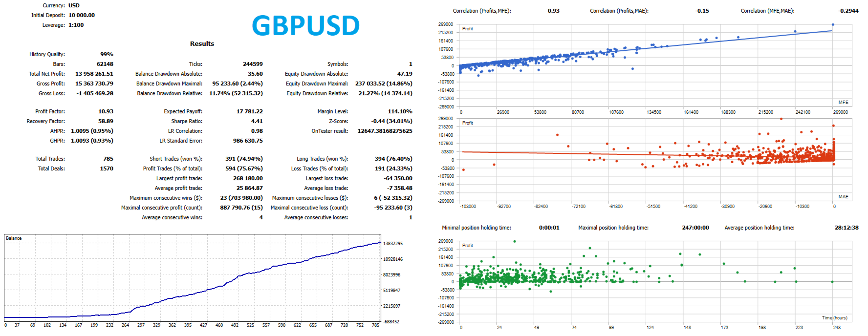The image size is (868, 336).
Task: Click OnTester result value 12647.38168275625
Action: point(385,131)
